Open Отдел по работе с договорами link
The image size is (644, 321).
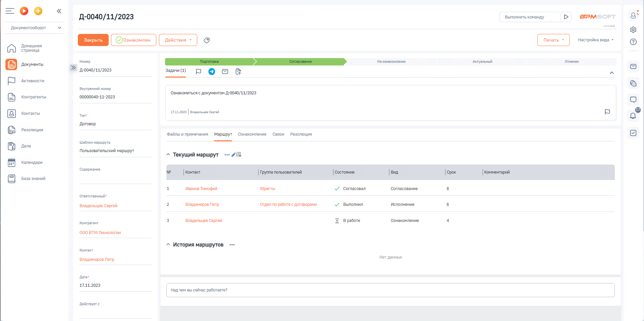click(288, 204)
